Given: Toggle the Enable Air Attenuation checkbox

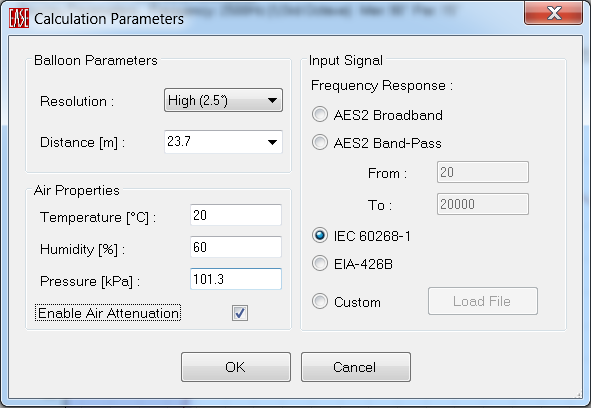Looking at the screenshot, I should pos(240,313).
